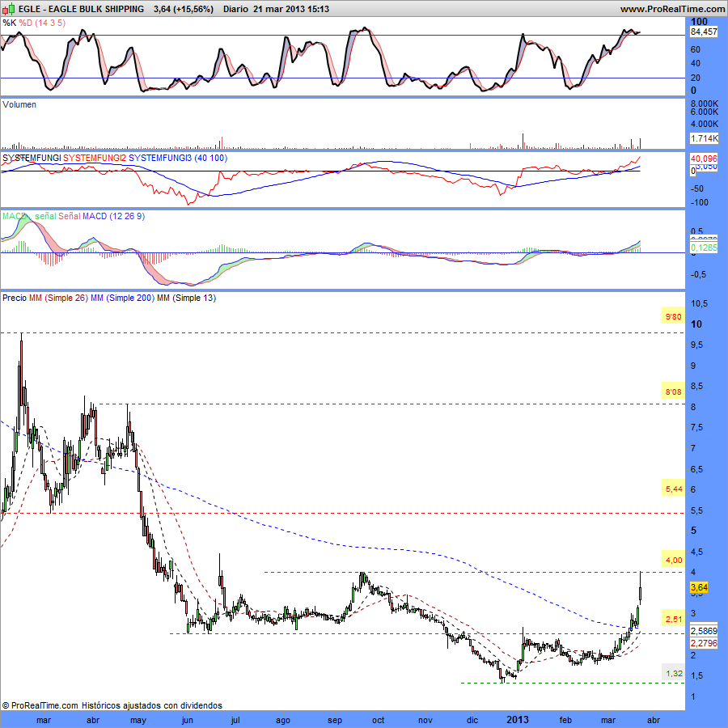Click the mar label at axis start
Viewport: 728px width, 728px height.
pyautogui.click(x=43, y=720)
